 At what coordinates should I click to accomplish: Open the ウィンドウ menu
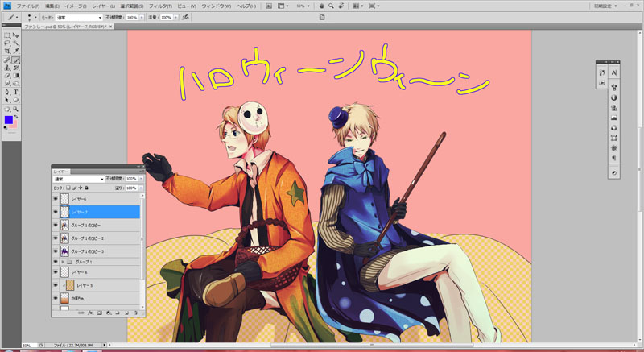coord(216,6)
